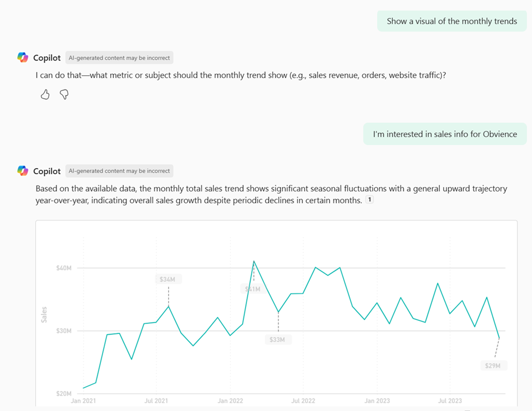Click the Jul 2022 x-axis label

303,401
